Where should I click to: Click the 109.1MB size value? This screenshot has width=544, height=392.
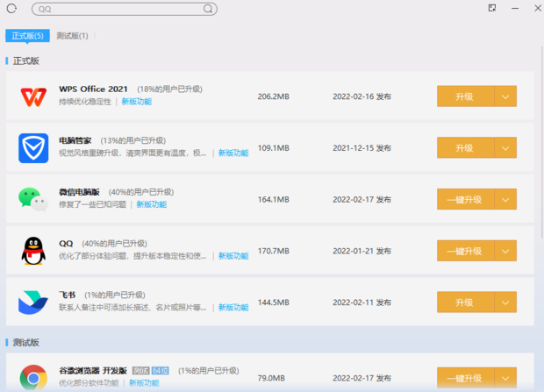pos(274,148)
